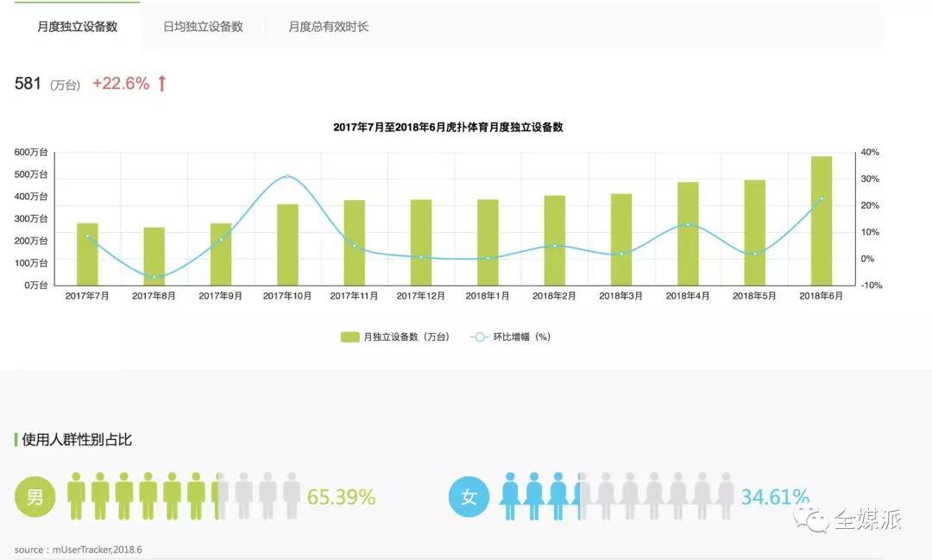The width and height of the screenshot is (932, 560).
Task: Select the 月度独立设备数 tab
Action: pyautogui.click(x=78, y=26)
